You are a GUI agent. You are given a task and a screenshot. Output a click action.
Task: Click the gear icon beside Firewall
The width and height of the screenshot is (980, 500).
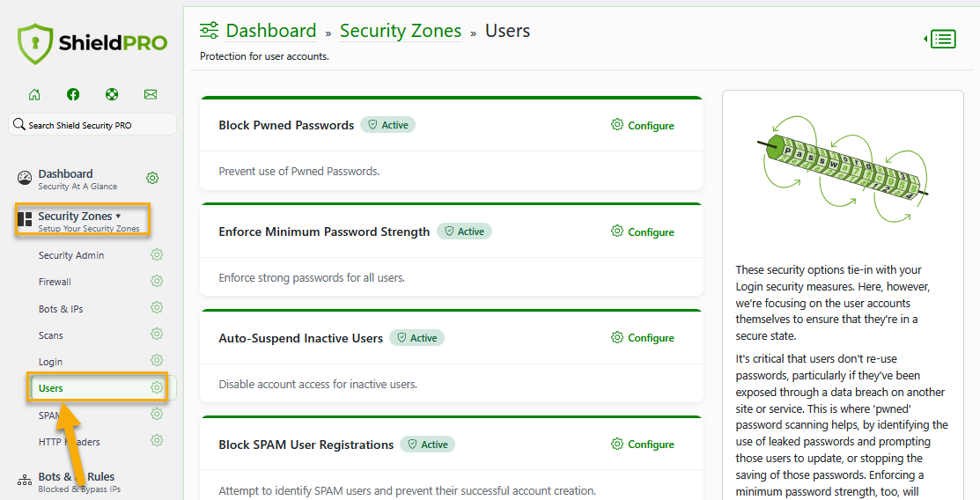(157, 282)
